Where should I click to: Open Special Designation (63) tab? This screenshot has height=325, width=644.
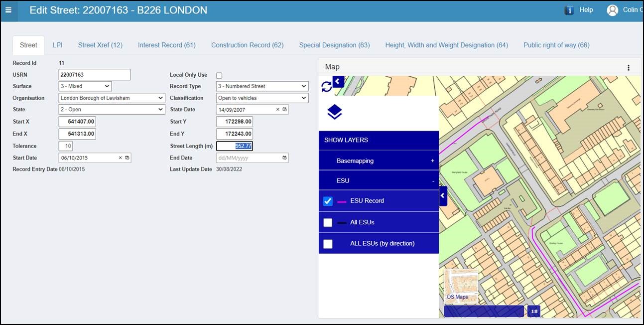click(x=334, y=45)
